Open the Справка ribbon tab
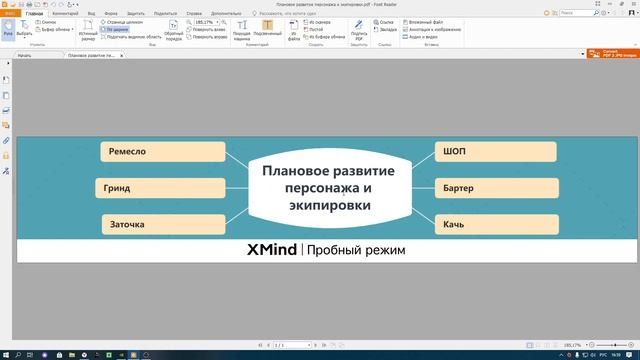The width and height of the screenshot is (640, 360). pos(194,13)
